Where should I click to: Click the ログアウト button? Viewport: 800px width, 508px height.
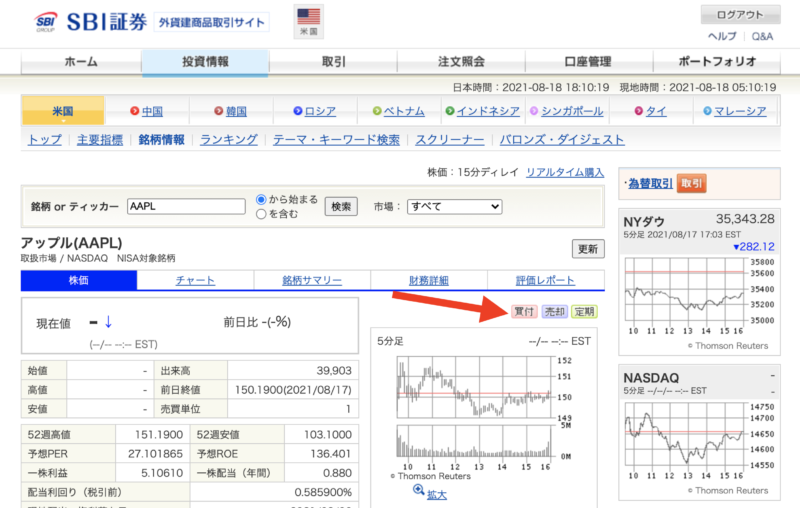click(x=740, y=15)
